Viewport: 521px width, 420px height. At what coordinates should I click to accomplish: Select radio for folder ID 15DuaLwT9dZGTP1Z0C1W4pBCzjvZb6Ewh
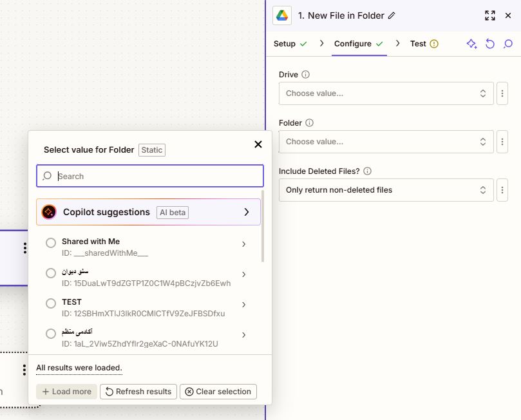(x=51, y=273)
